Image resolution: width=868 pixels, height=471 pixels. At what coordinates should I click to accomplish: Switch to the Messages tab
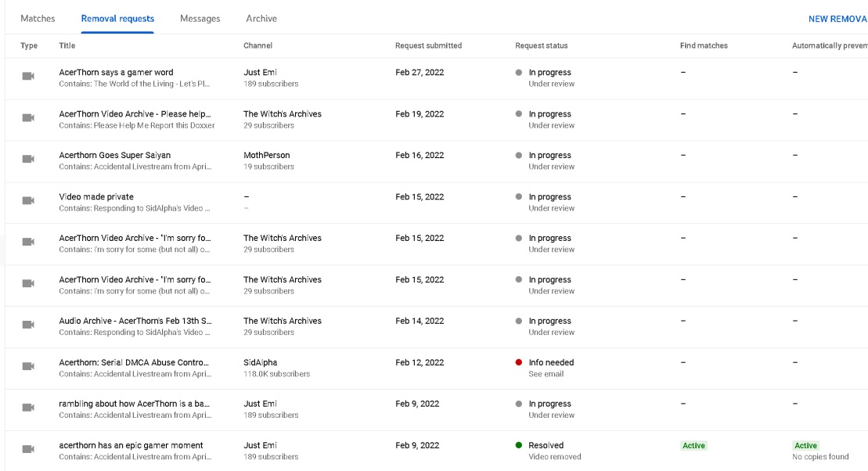tap(200, 18)
